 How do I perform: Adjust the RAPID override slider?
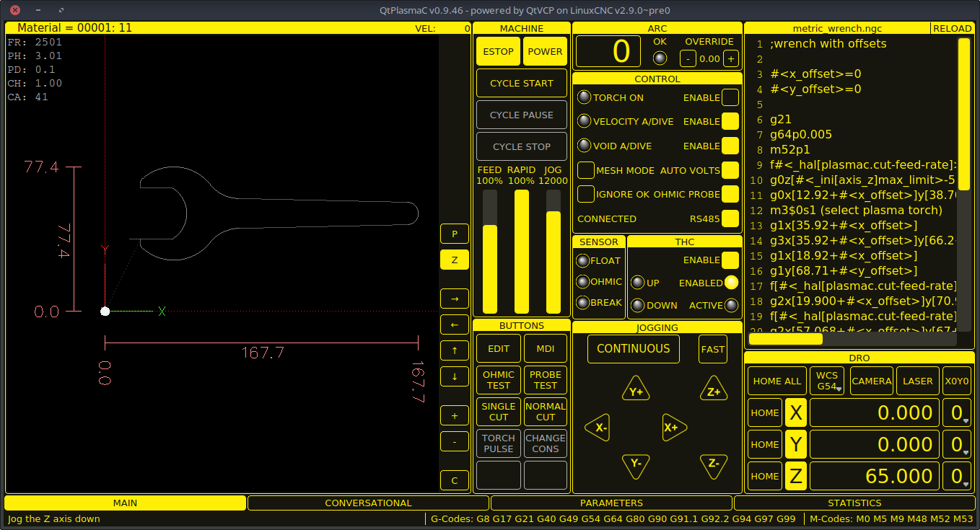tap(522, 251)
